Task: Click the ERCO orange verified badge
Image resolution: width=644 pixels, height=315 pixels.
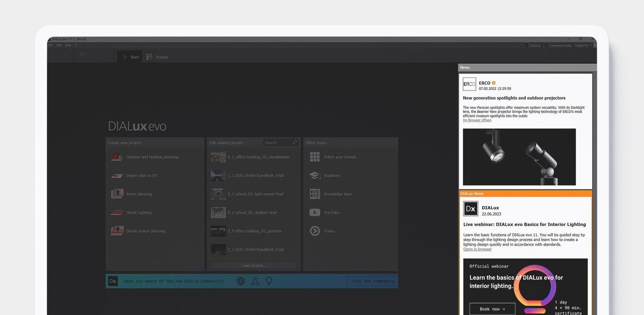Action: pos(494,83)
